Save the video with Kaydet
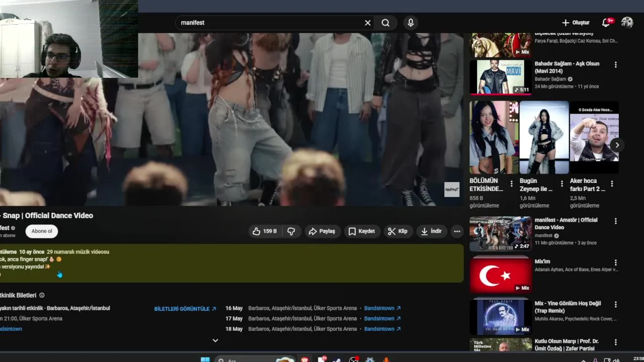644x362 pixels. point(362,231)
